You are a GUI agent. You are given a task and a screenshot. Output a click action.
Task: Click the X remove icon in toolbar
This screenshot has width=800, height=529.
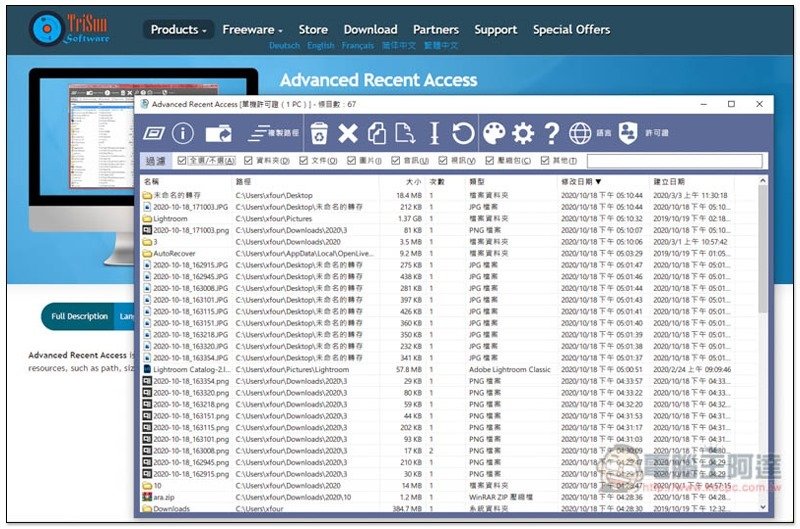347,133
